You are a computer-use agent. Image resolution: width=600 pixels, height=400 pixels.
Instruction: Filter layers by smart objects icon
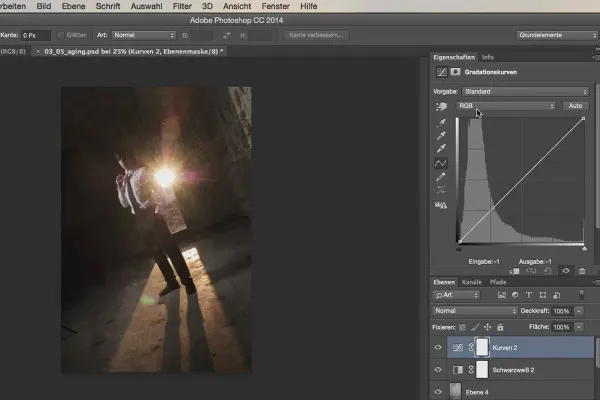pos(557,295)
